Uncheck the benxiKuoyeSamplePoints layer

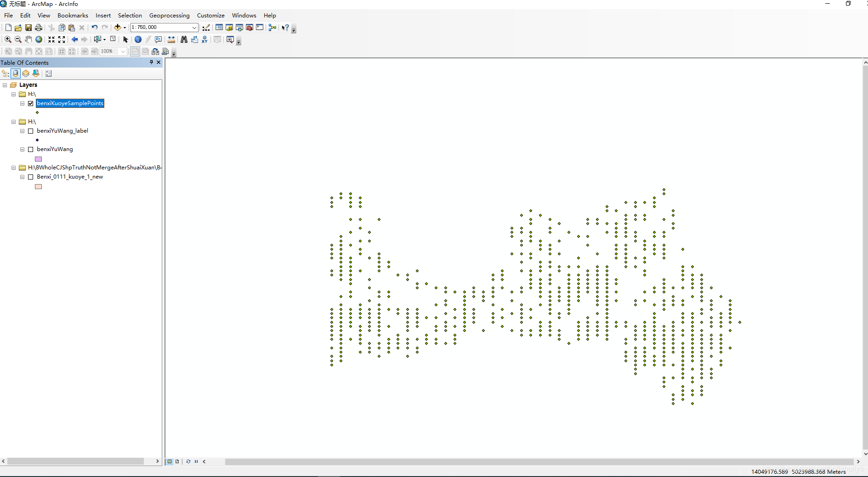(31, 103)
